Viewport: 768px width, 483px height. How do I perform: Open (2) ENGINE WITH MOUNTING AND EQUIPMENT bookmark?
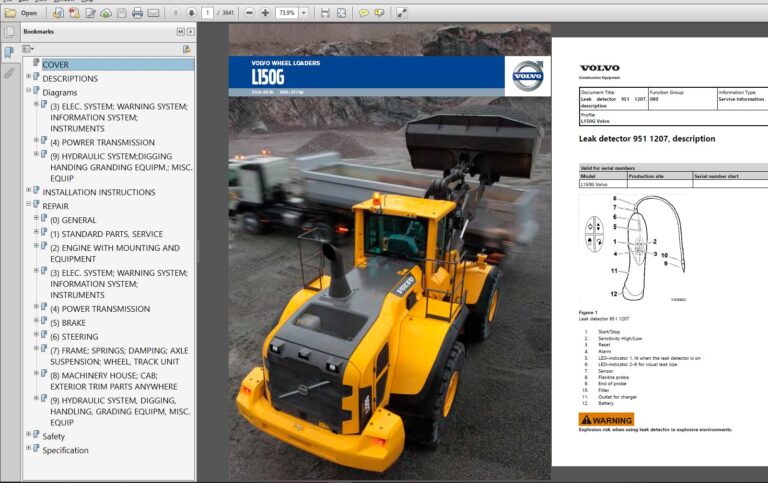(115, 253)
